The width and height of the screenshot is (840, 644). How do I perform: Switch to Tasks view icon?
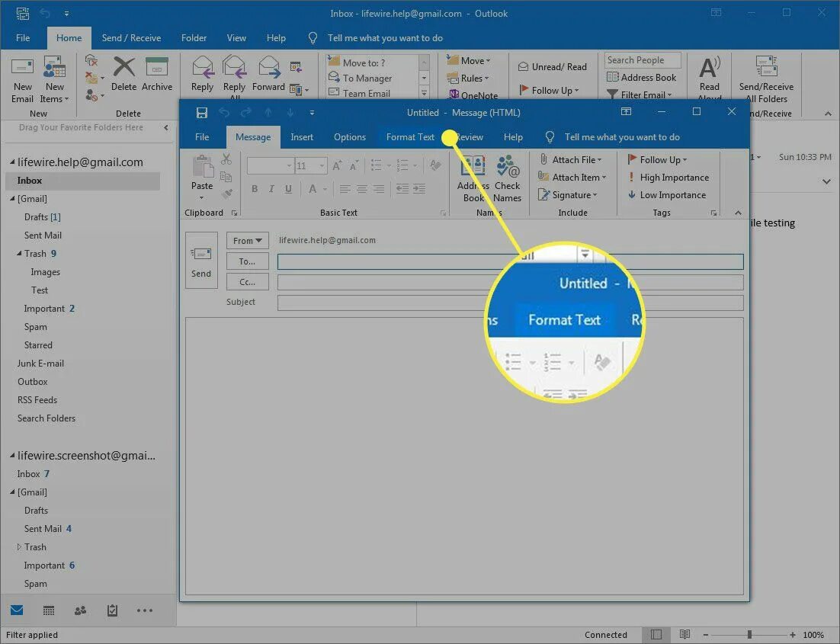[x=112, y=610]
